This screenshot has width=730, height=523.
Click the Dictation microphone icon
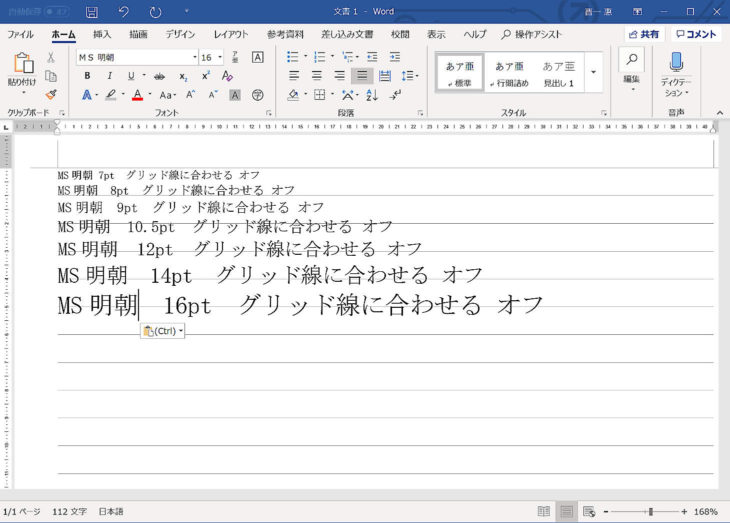click(x=676, y=62)
